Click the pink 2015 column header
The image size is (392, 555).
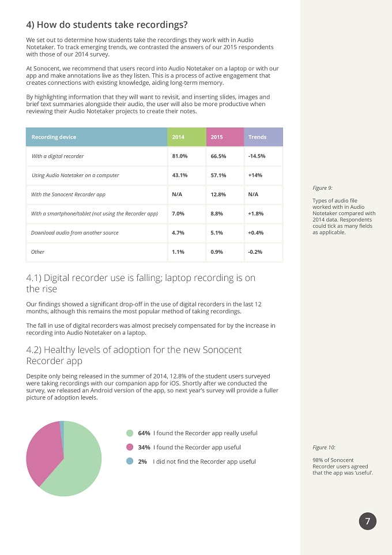tap(225, 137)
